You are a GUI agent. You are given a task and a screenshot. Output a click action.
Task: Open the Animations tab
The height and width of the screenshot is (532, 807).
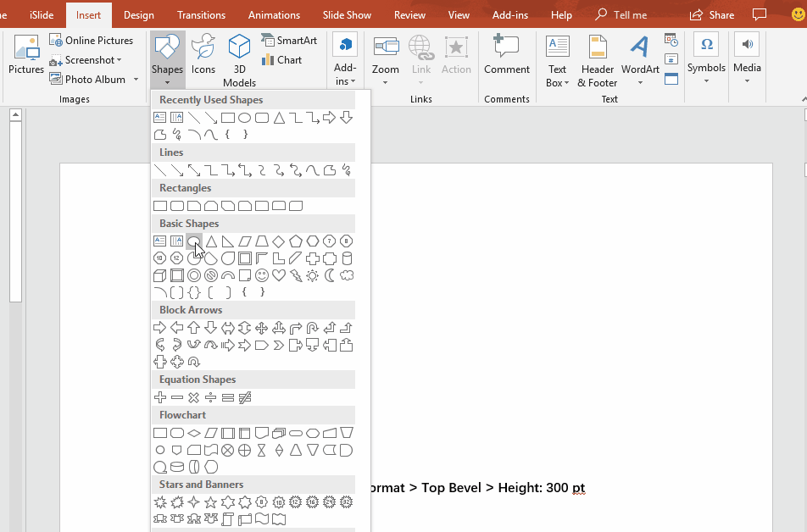(x=274, y=15)
